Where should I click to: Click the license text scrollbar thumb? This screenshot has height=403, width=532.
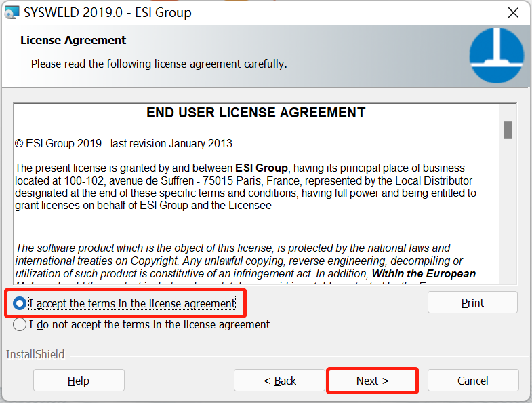click(508, 130)
